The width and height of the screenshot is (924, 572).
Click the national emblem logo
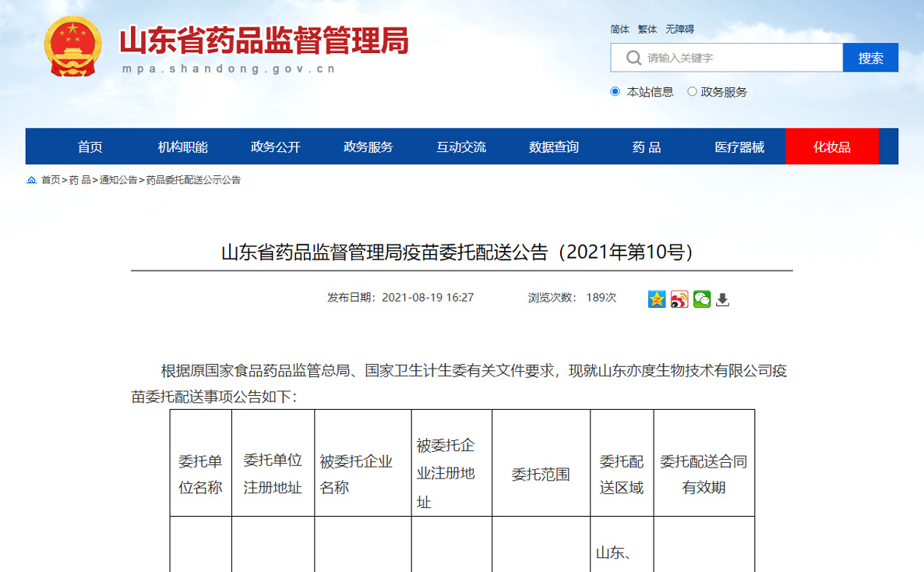72,47
